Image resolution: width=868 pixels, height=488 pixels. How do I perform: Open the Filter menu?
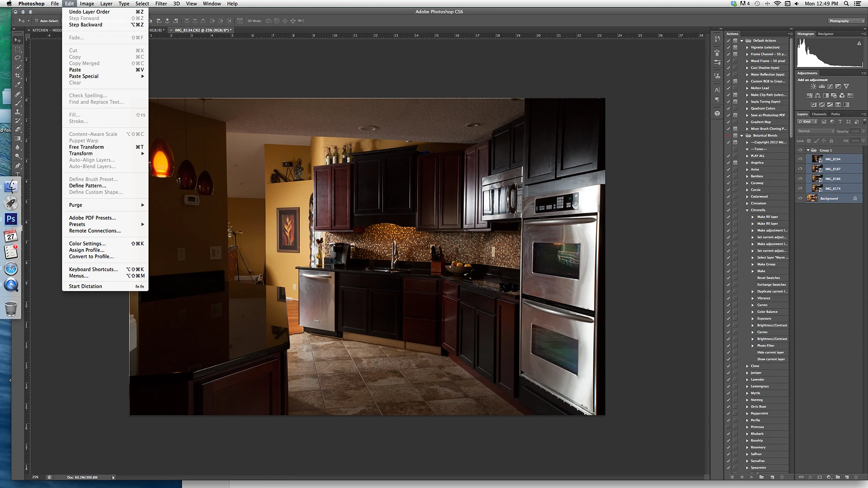[x=161, y=3]
